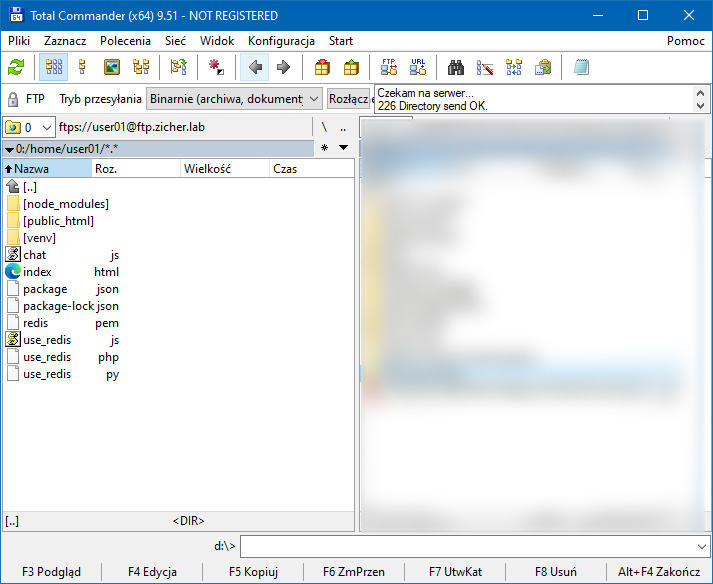Select the [public_html] folder
Image resolution: width=713 pixels, height=584 pixels.
click(x=58, y=221)
